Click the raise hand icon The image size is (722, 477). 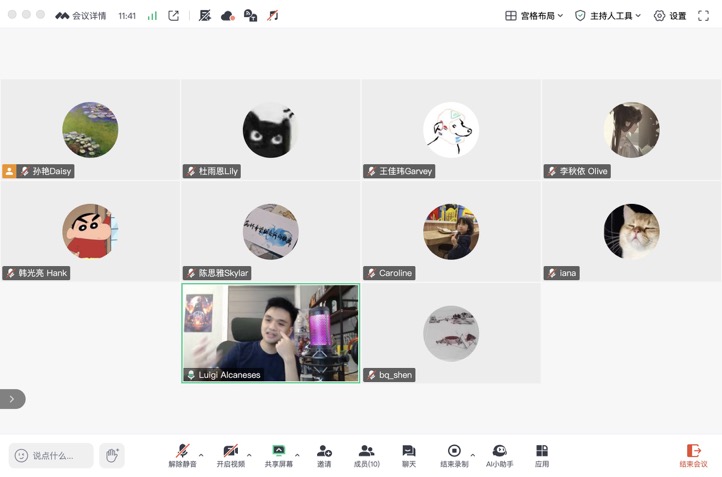(112, 455)
